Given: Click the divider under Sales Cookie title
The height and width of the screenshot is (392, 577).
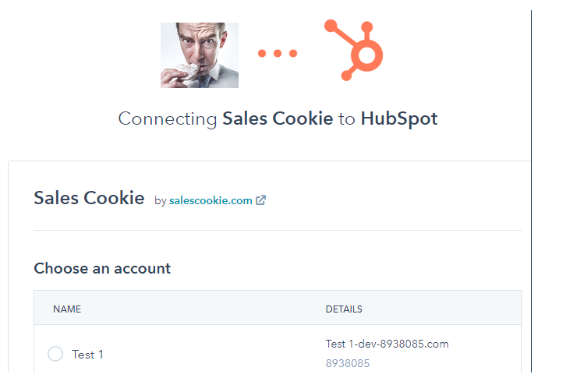Looking at the screenshot, I should 278,231.
